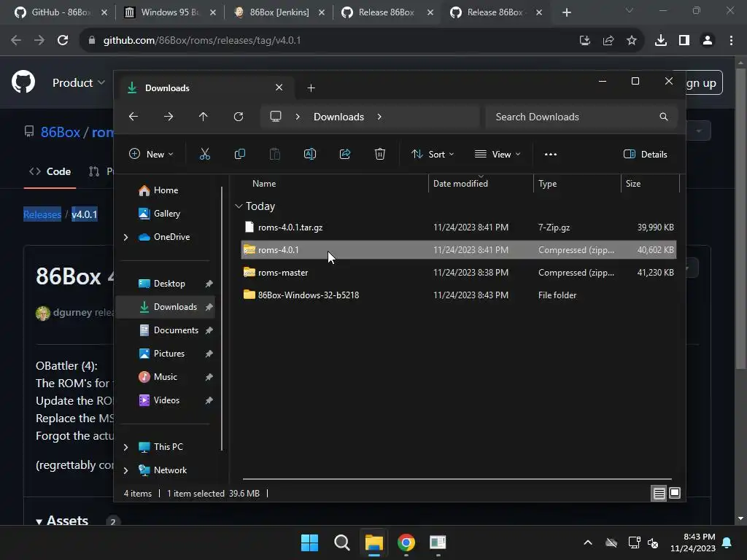The image size is (747, 560).
Task: Open Desktop in the navigation pane
Action: coord(162,284)
